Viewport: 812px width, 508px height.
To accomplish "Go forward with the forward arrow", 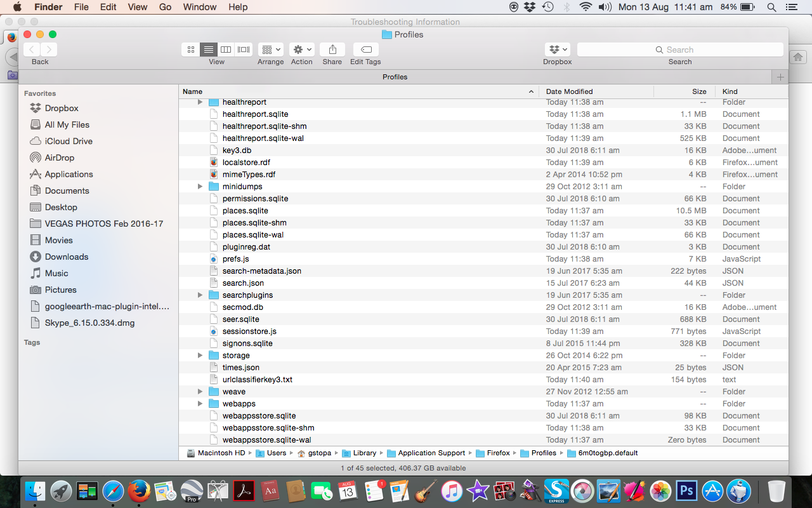I will click(x=48, y=50).
